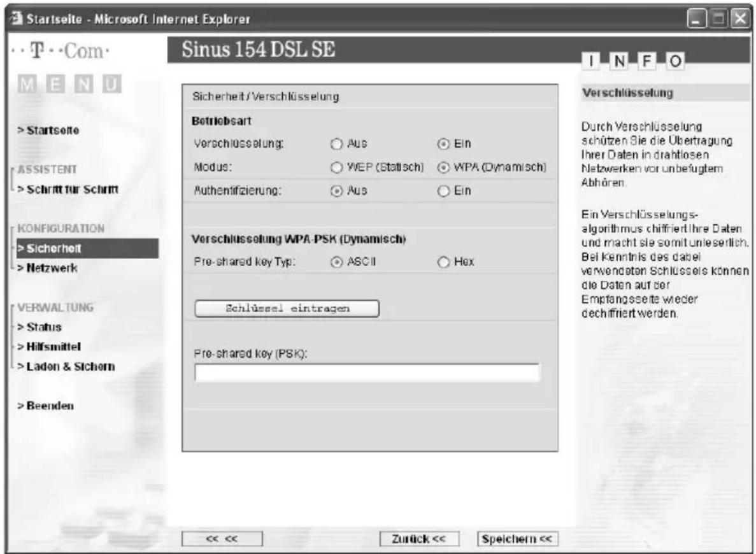Viewport: 756px width, 554px height.
Task: Select Hex pre-shared key type
Action: (443, 262)
